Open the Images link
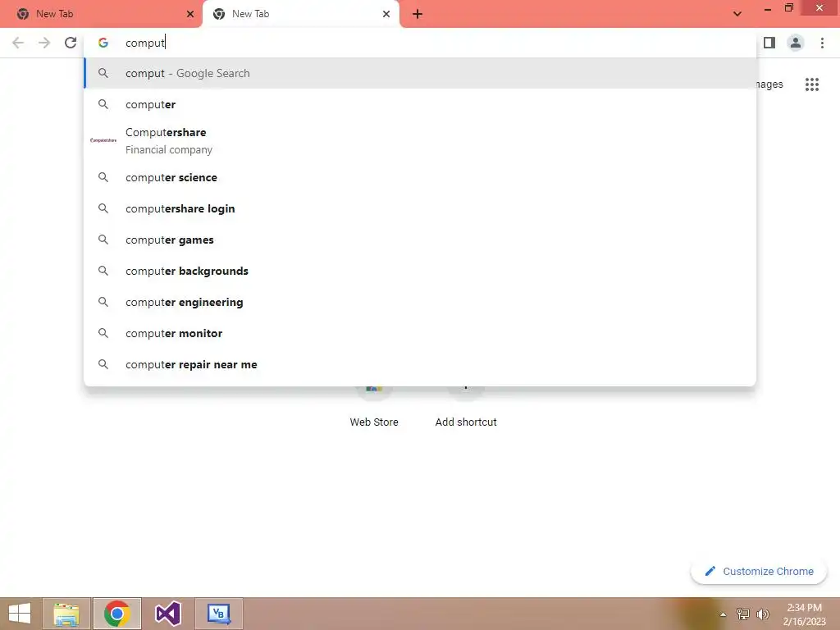840x630 pixels. coord(769,84)
